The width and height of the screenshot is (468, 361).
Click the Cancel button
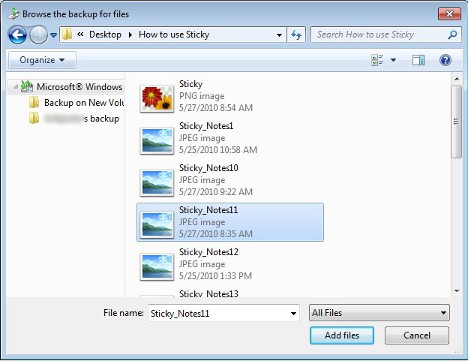click(x=417, y=335)
